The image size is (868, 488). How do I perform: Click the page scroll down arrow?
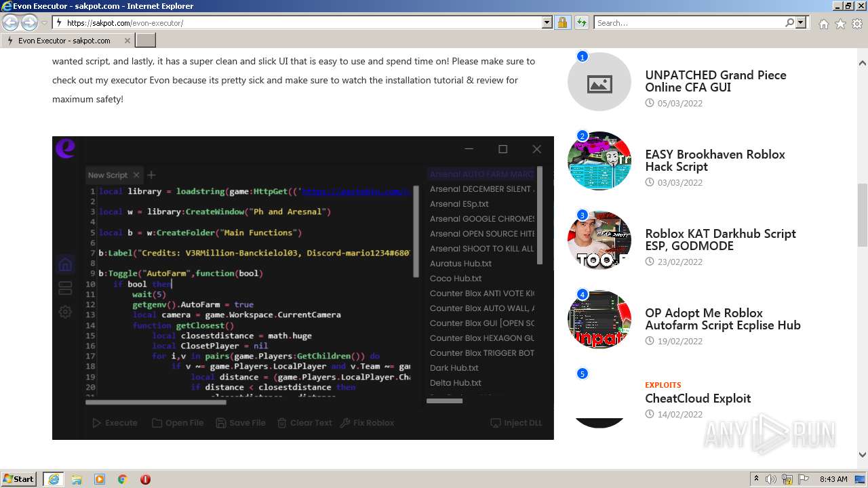863,455
